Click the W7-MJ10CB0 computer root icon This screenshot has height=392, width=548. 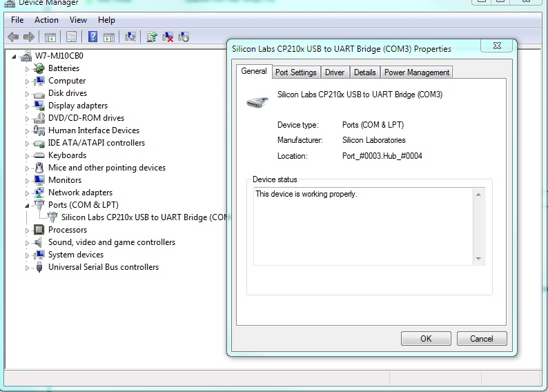(26, 56)
